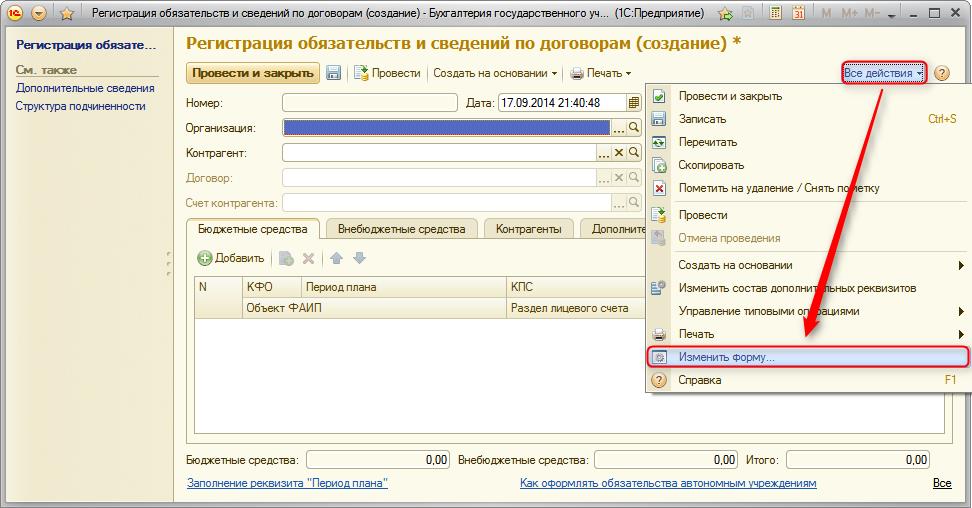Clear 'Контрагент' field with the X icon
The image size is (972, 508).
click(x=619, y=153)
